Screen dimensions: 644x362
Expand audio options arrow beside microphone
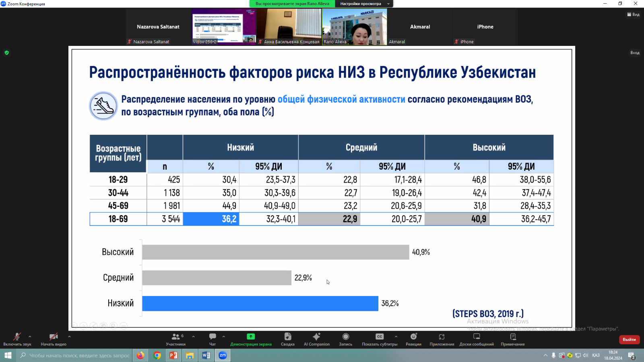tap(30, 337)
